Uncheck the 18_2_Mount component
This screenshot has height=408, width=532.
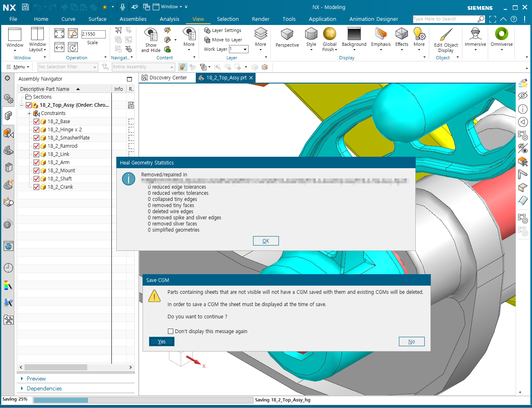pyautogui.click(x=36, y=171)
